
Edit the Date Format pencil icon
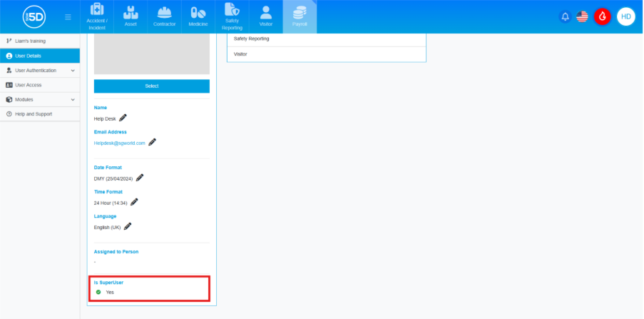coord(140,178)
